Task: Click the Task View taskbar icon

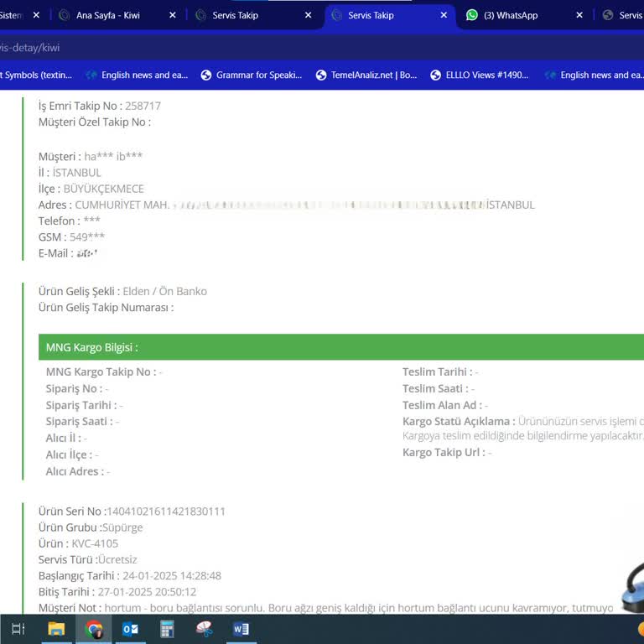Action: [18, 629]
